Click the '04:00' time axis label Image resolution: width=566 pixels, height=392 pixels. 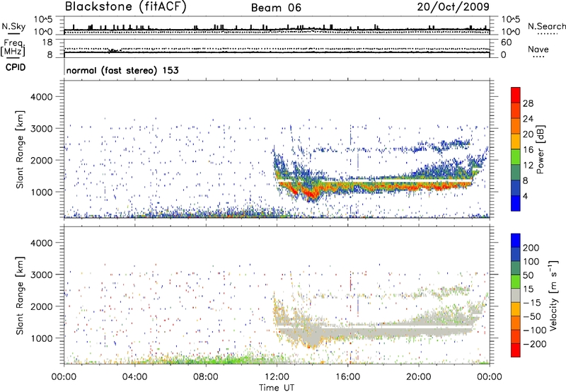[x=134, y=377]
